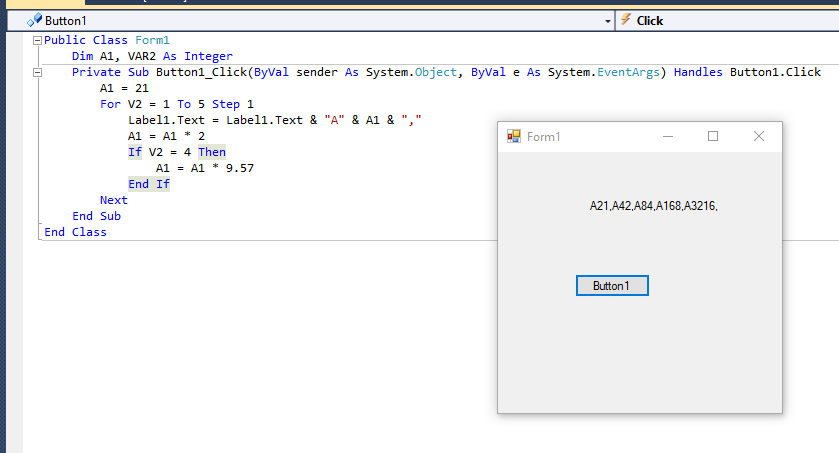
Task: Click the Button1 object icon in left combo
Action: pyautogui.click(x=35, y=20)
